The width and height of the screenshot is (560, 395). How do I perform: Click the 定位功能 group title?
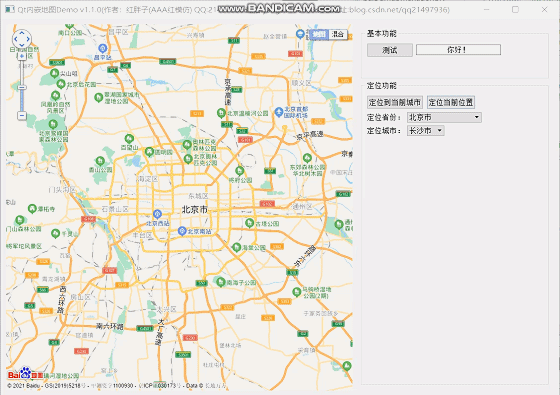coord(382,86)
